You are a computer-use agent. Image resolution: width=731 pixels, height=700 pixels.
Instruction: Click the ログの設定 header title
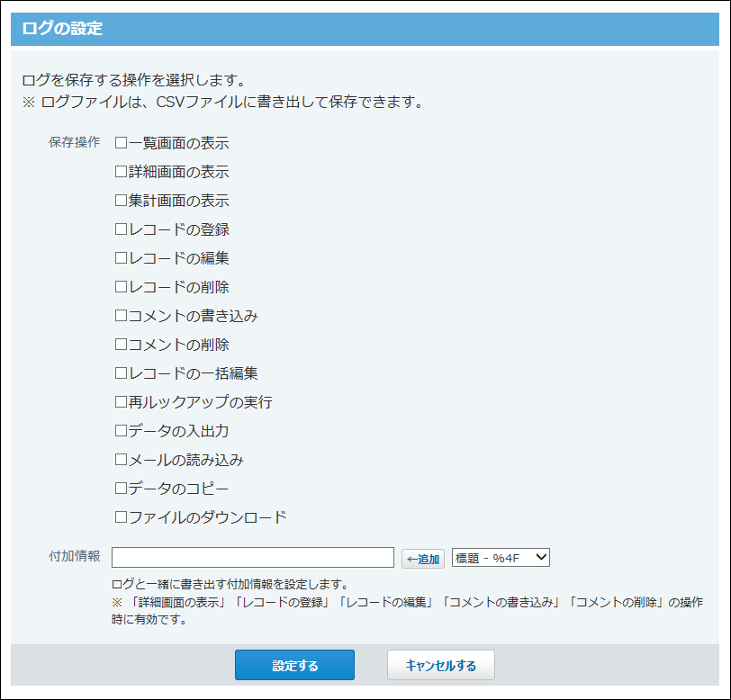point(62,29)
